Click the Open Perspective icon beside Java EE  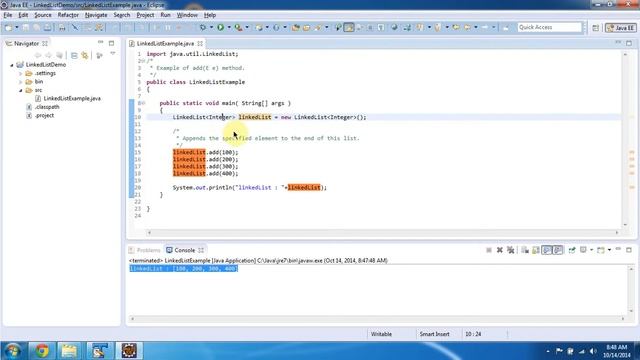click(596, 28)
